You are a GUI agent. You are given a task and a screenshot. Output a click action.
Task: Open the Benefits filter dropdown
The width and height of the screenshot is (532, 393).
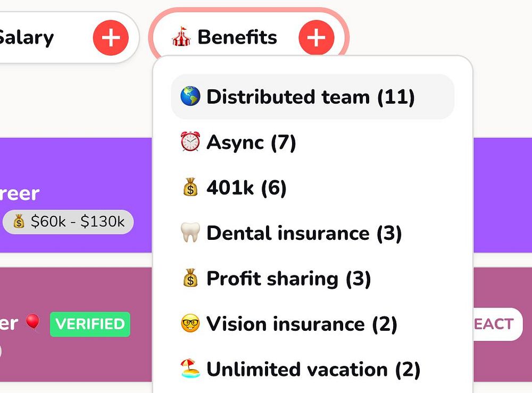coord(237,38)
